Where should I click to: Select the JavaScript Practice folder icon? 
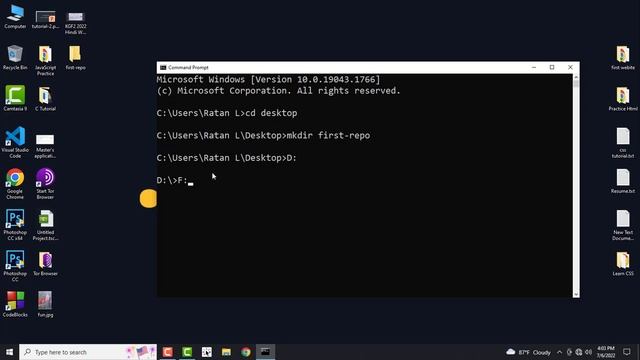pyautogui.click(x=45, y=60)
